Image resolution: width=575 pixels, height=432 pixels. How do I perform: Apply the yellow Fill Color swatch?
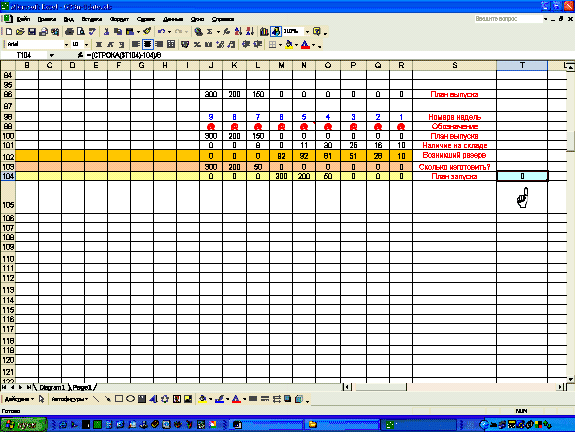289,45
